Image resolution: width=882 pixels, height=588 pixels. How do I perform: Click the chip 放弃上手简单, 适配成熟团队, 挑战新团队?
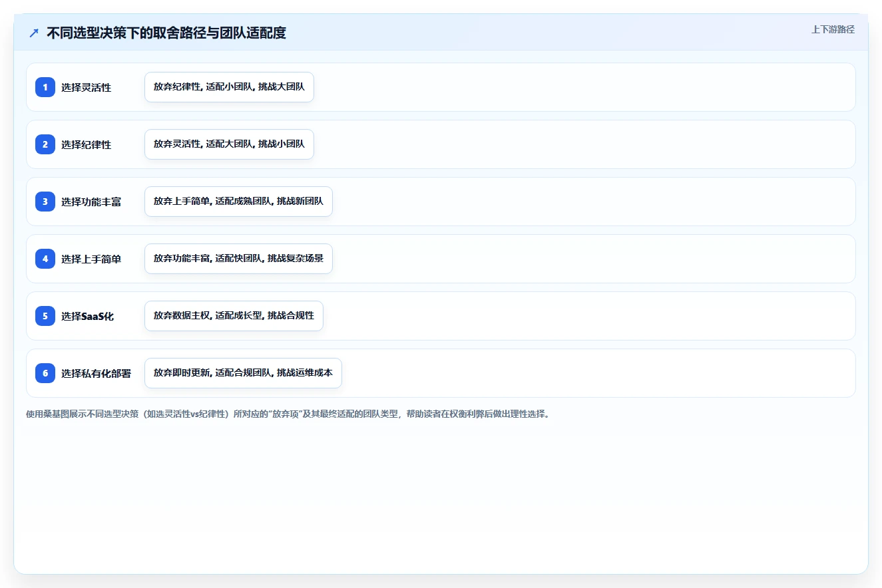(x=238, y=202)
